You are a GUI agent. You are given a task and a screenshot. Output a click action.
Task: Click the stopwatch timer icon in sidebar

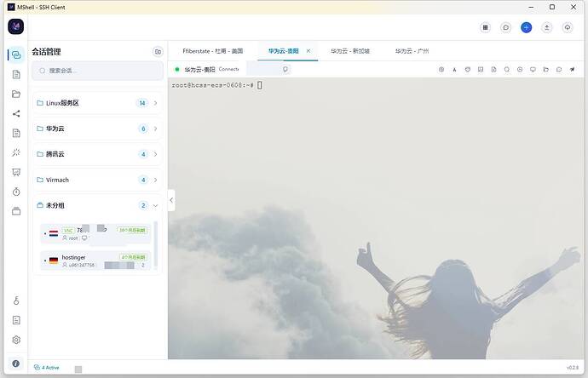[16, 192]
